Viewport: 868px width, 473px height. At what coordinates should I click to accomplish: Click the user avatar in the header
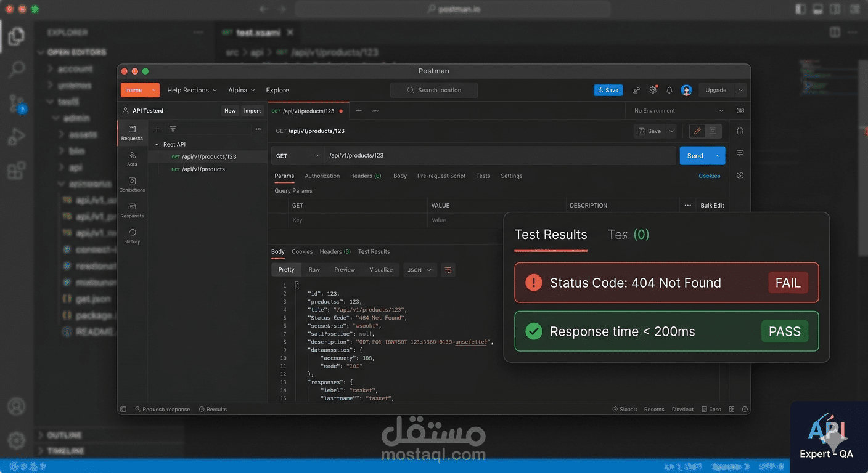click(x=686, y=90)
